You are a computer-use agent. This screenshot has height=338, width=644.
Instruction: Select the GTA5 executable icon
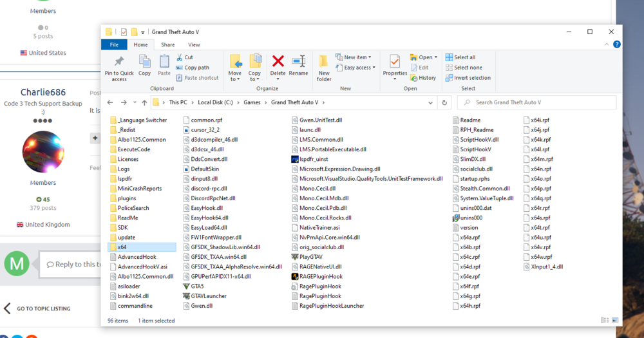[x=187, y=286]
